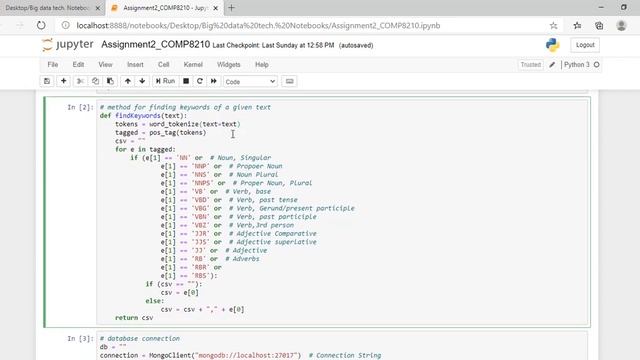Open the command palette keyboard icon

(x=289, y=81)
